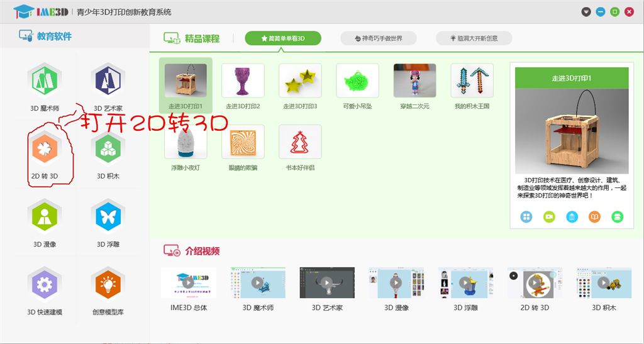Open the title bar dropdown arrow menu
644x344 pixels.
586,11
